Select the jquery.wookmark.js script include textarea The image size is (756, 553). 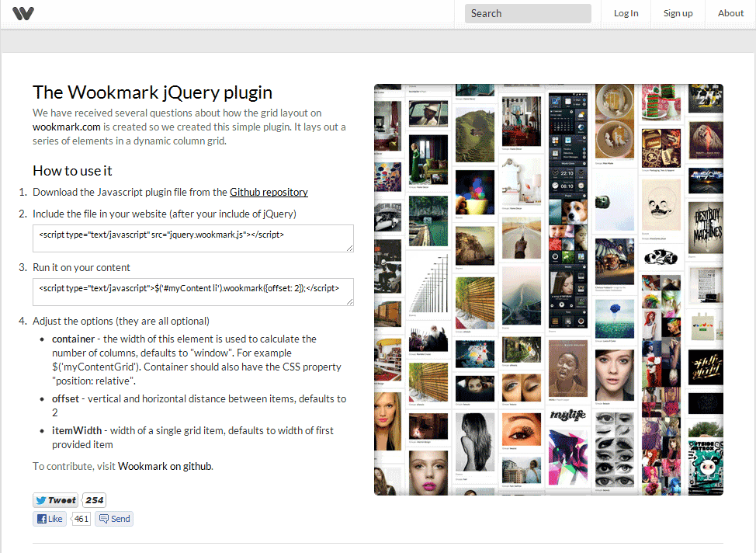[192, 238]
